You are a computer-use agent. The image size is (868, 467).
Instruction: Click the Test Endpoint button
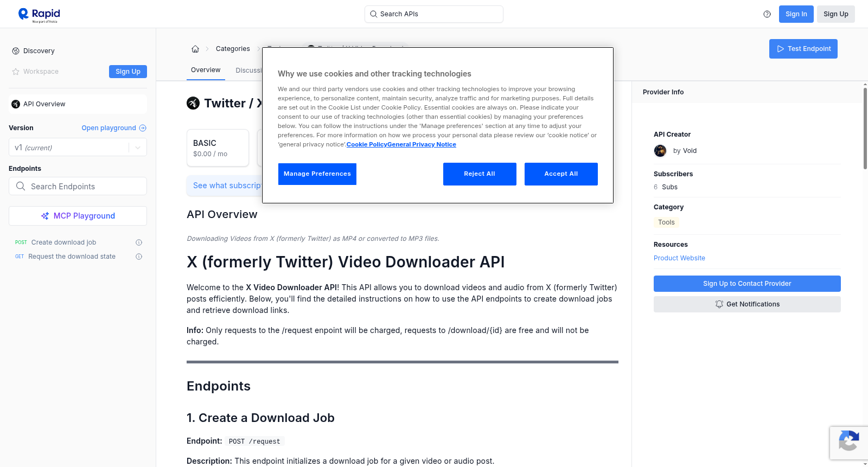803,49
